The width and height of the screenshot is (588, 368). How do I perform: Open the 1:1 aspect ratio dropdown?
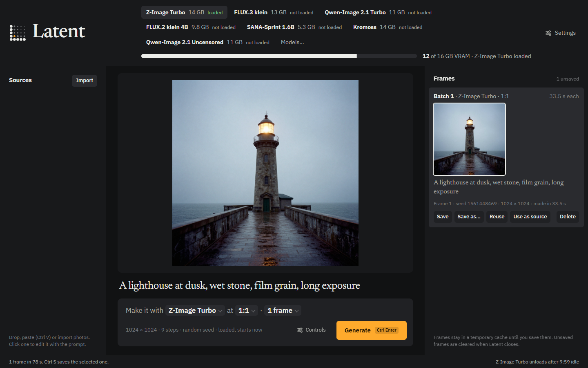pos(247,310)
